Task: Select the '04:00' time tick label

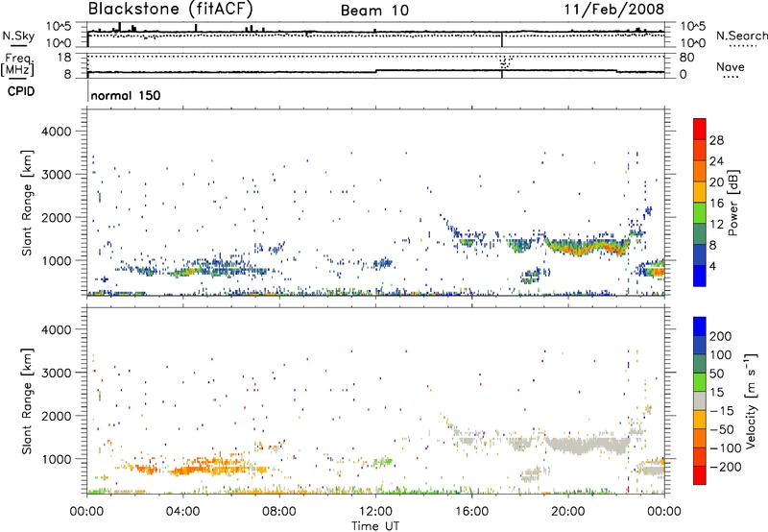Action: coord(182,512)
